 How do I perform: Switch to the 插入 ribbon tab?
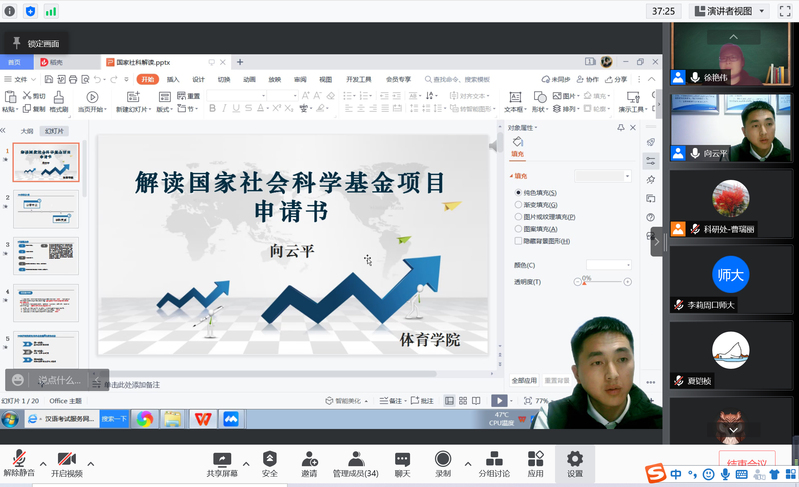click(173, 79)
